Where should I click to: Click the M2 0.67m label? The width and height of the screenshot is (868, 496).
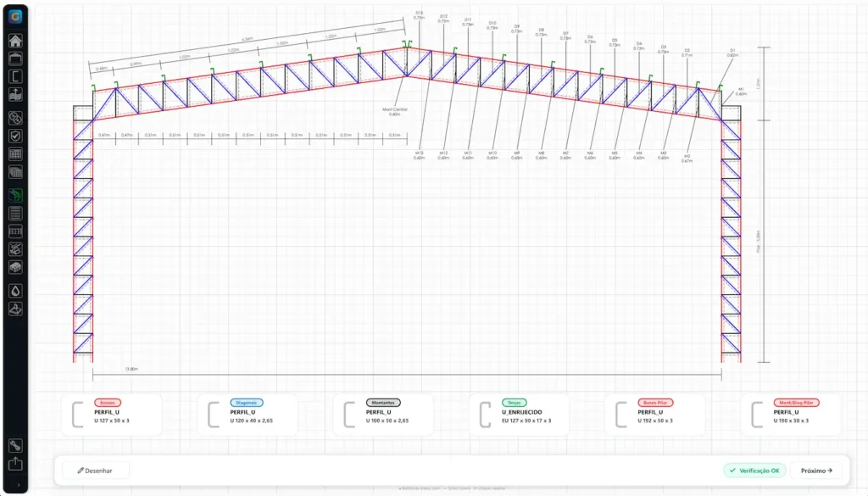point(687,159)
